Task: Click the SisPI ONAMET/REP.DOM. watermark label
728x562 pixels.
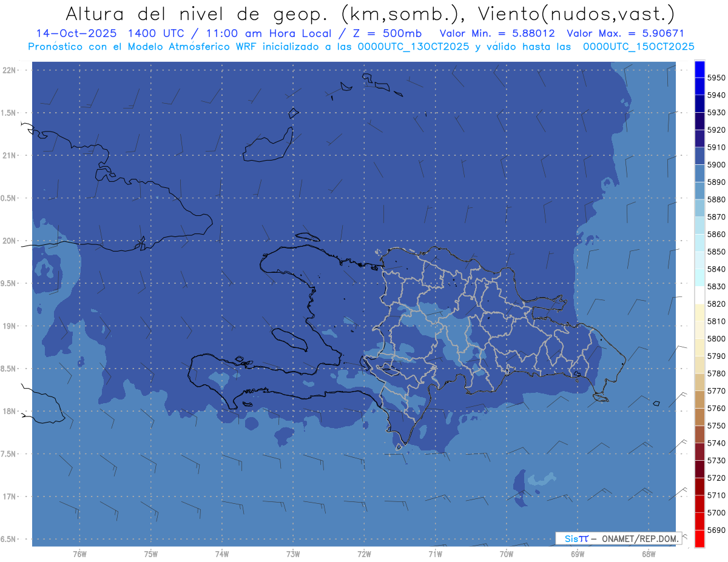Action: tap(618, 538)
